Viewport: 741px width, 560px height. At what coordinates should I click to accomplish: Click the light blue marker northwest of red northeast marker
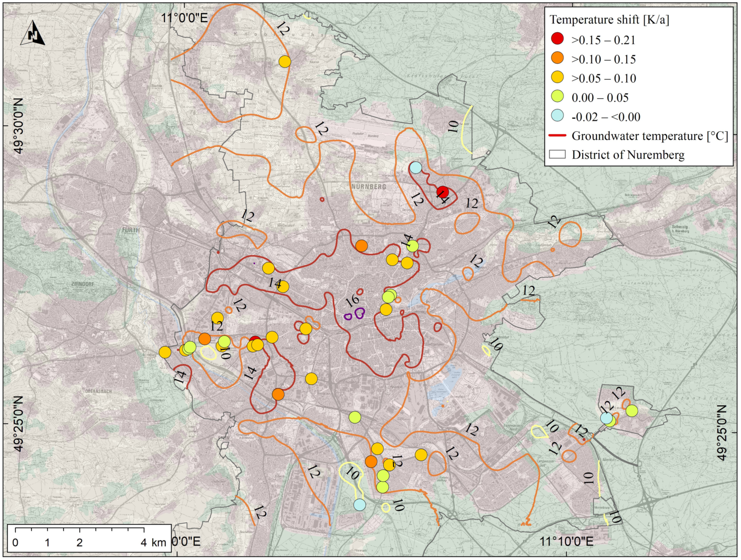click(415, 167)
